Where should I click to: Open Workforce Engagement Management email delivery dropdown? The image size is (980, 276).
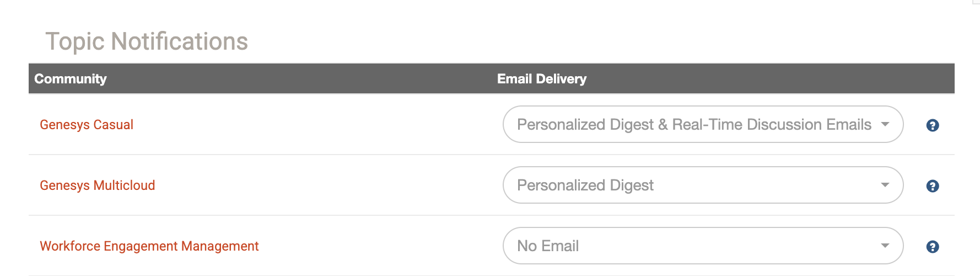click(x=702, y=246)
